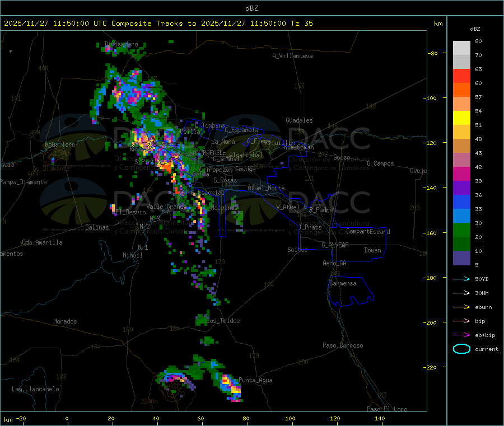Screen dimensions: 504x426
Task: Click the El_Desvio map label
Action: coord(131,212)
